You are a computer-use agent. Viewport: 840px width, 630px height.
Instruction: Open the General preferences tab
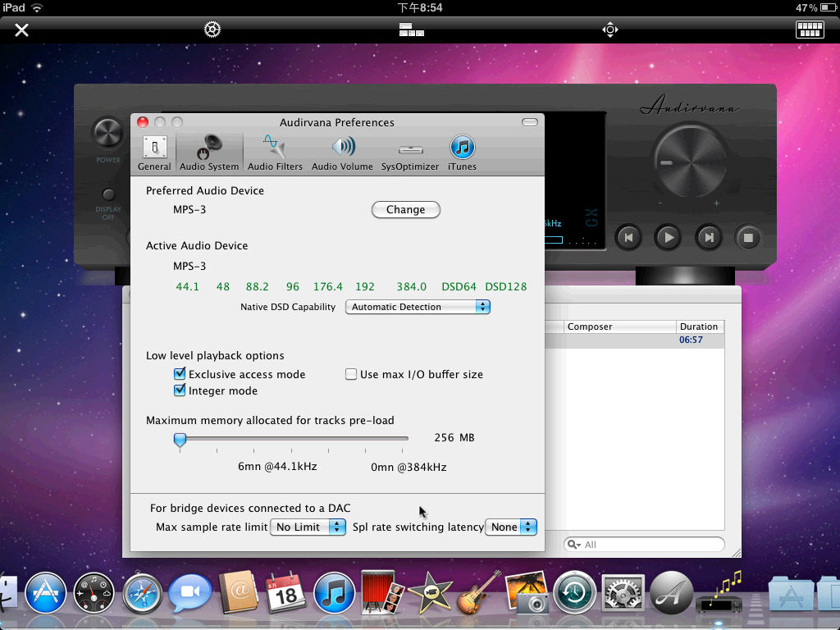154,153
